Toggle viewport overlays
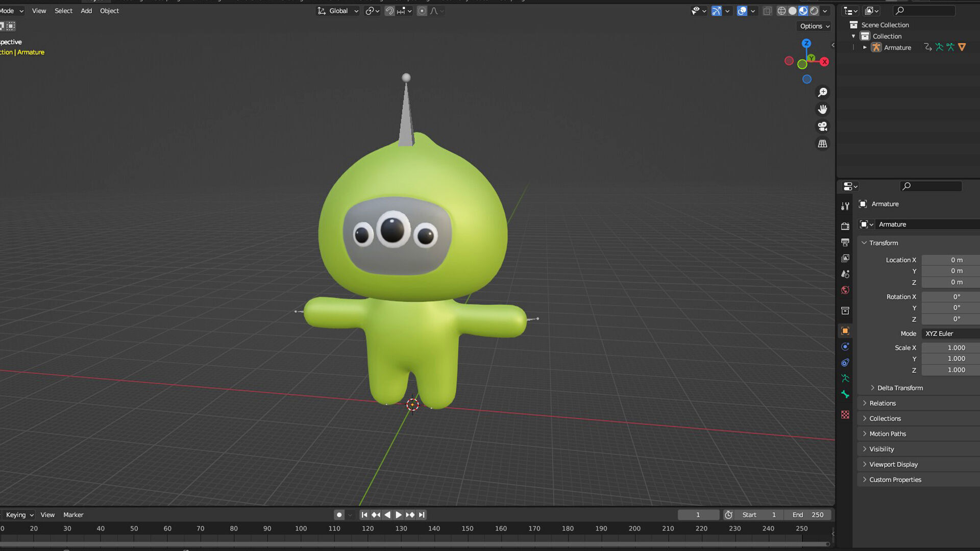This screenshot has height=551, width=980. 742,11
